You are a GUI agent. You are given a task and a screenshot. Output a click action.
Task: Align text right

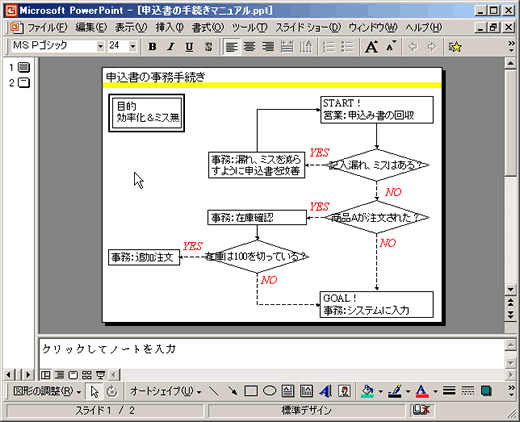[268, 47]
